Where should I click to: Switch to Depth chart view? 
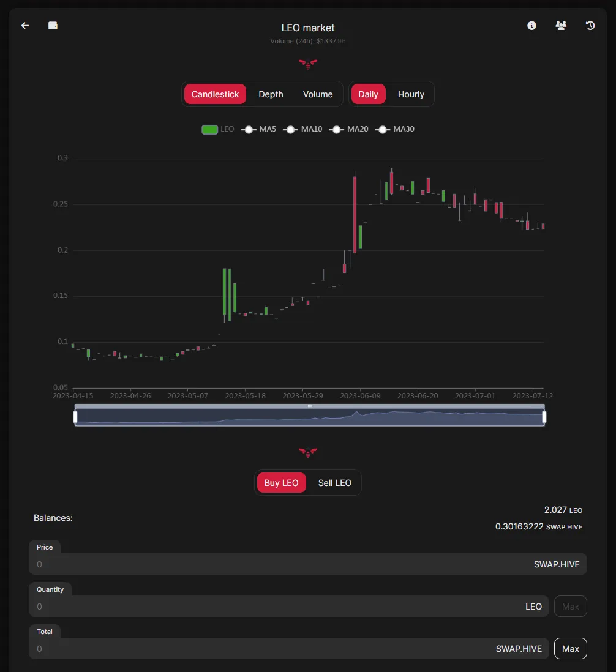tap(271, 94)
